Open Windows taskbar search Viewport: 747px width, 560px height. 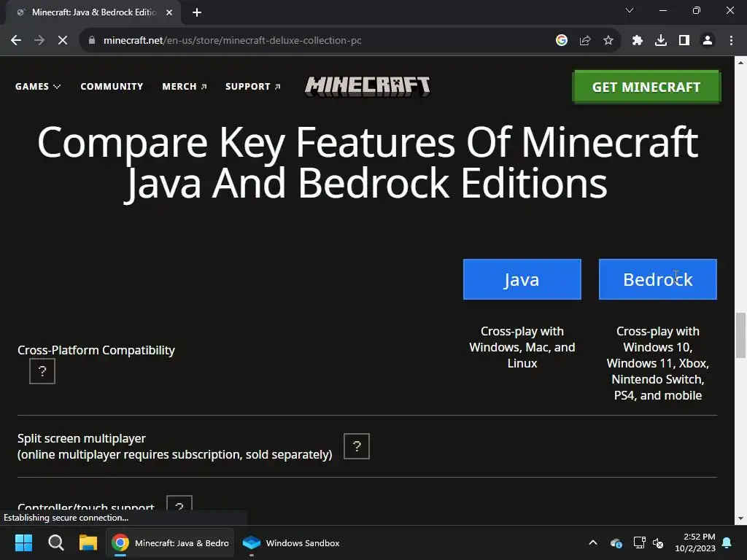coord(55,542)
